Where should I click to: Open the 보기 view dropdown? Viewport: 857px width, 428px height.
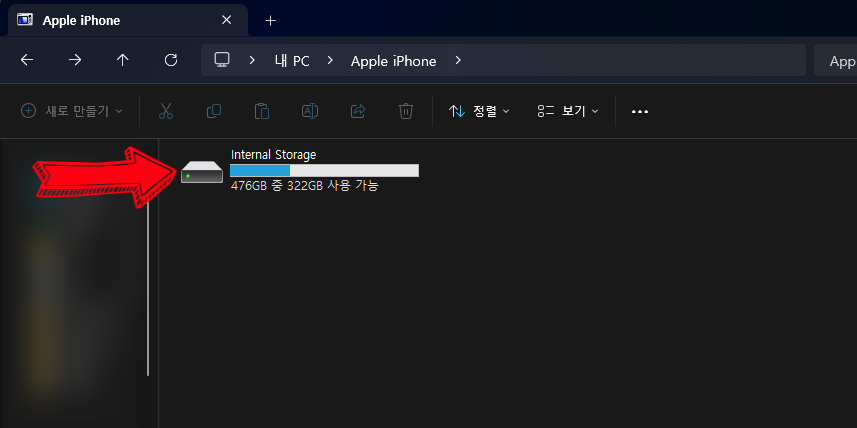click(x=568, y=112)
